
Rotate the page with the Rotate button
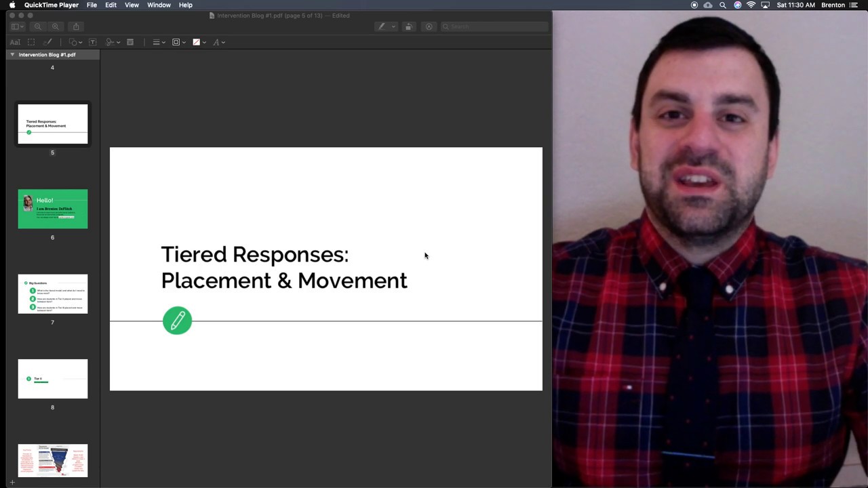coord(408,26)
